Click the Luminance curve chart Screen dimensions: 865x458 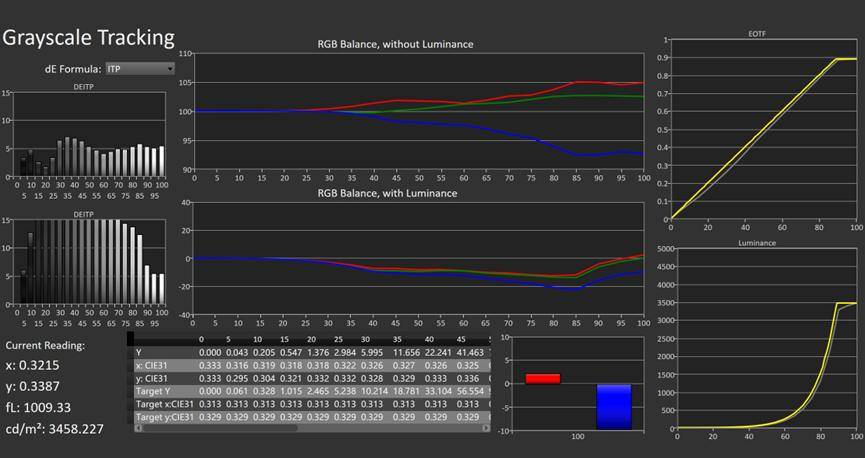(764, 340)
